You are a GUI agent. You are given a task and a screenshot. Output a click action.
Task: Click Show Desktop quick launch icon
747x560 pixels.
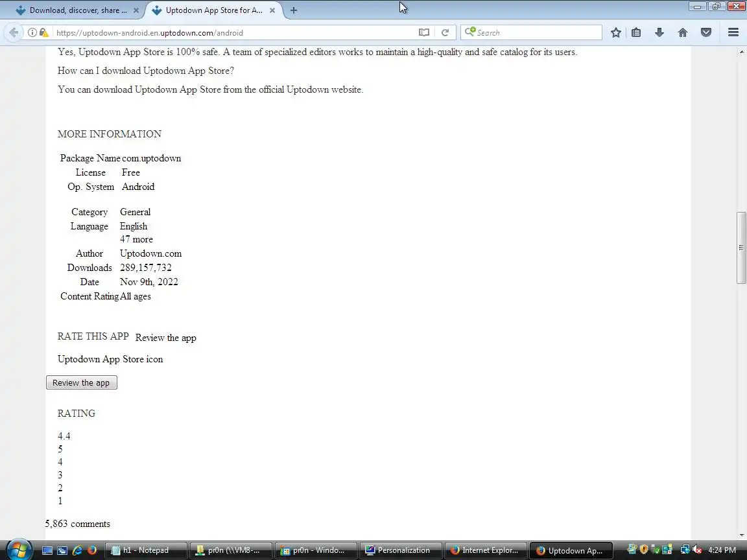[x=47, y=550]
